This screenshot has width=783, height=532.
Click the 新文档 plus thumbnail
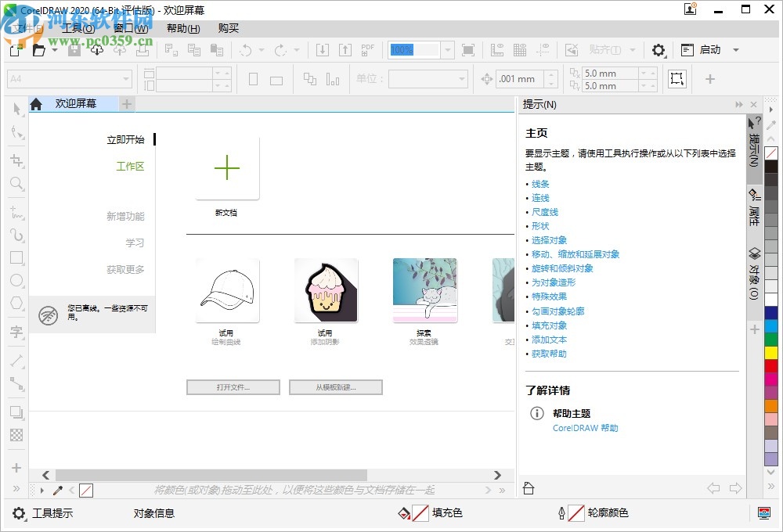pyautogui.click(x=226, y=167)
